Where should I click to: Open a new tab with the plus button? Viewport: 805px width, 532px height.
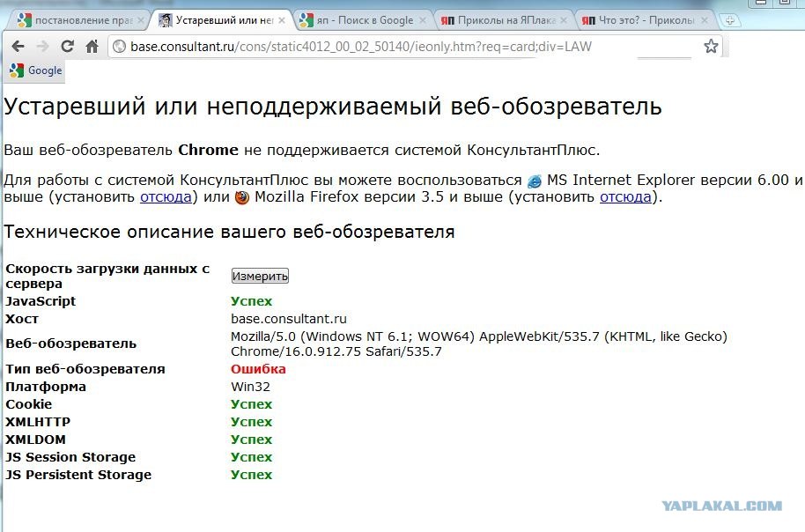coord(730,20)
